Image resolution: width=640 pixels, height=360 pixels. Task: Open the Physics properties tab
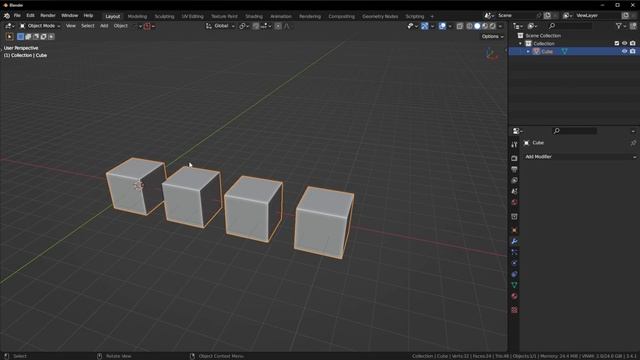(514, 263)
